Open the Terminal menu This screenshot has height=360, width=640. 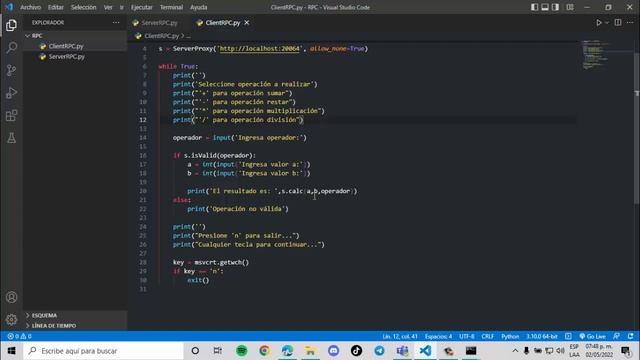171,7
